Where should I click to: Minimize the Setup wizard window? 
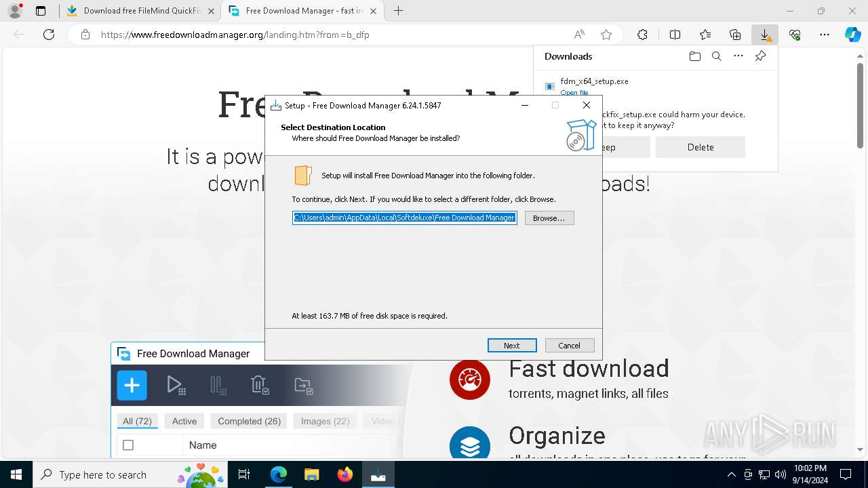click(525, 105)
